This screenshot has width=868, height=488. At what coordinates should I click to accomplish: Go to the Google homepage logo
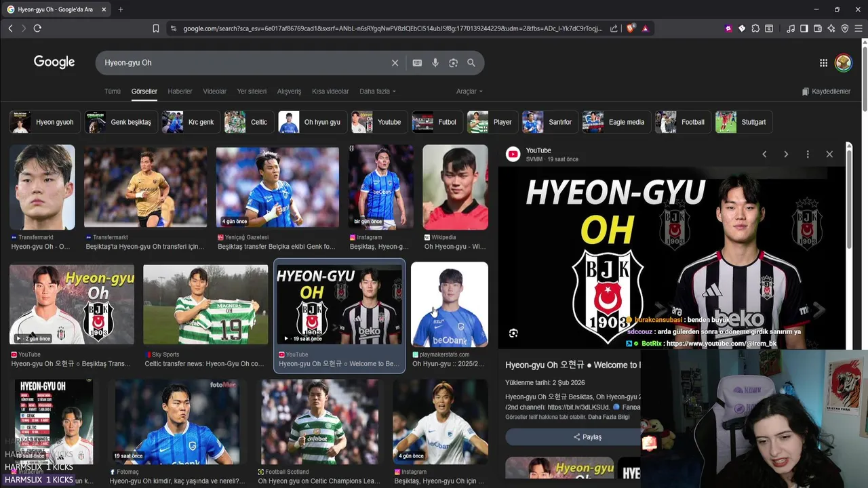pyautogui.click(x=54, y=62)
